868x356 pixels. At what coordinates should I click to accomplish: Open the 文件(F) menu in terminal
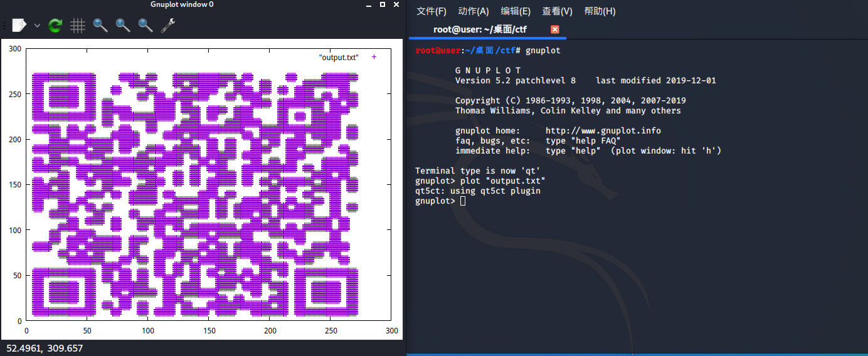coord(431,11)
